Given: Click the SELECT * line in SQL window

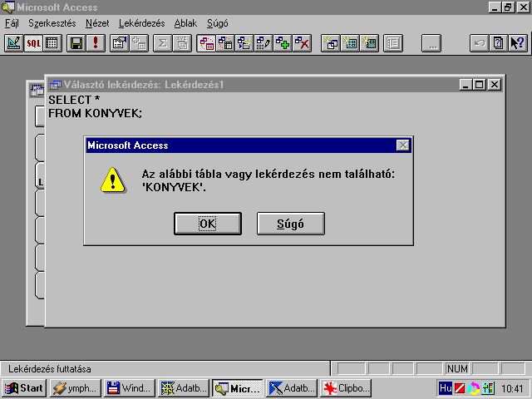Looking at the screenshot, I should [74, 100].
